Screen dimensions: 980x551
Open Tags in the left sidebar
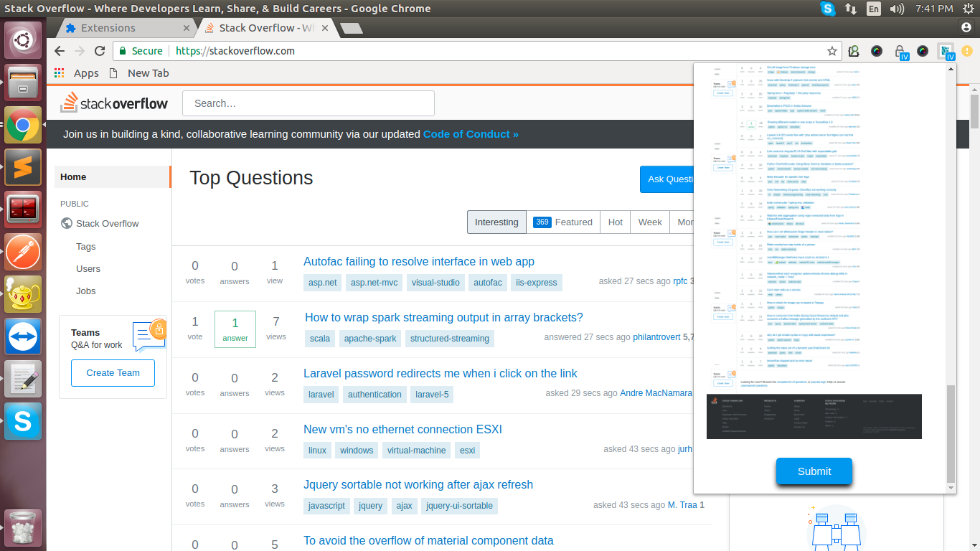[x=85, y=246]
